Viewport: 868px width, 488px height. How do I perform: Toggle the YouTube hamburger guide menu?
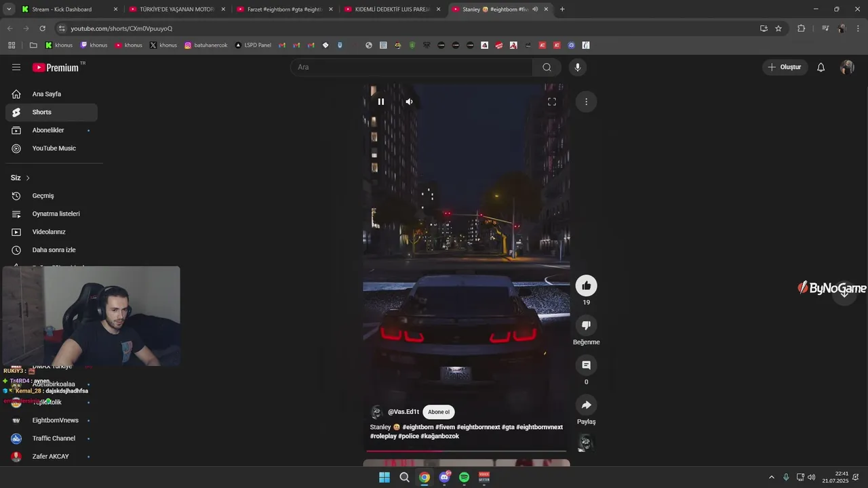[16, 67]
